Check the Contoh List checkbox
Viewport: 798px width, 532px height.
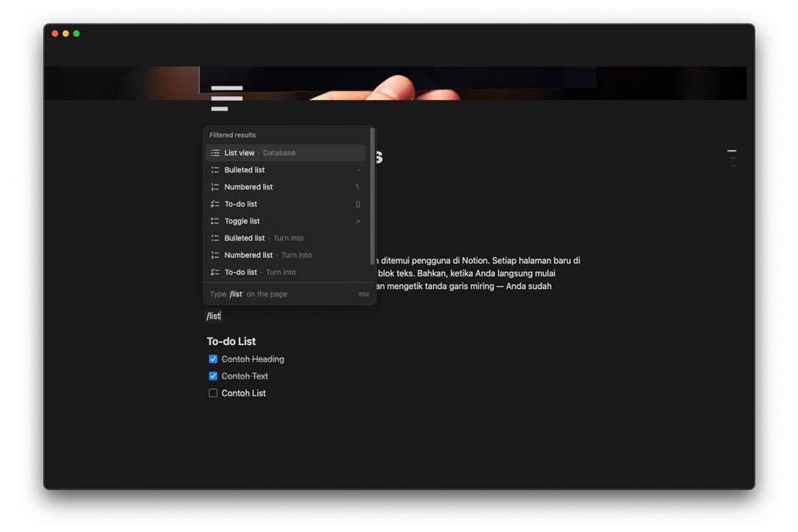213,393
